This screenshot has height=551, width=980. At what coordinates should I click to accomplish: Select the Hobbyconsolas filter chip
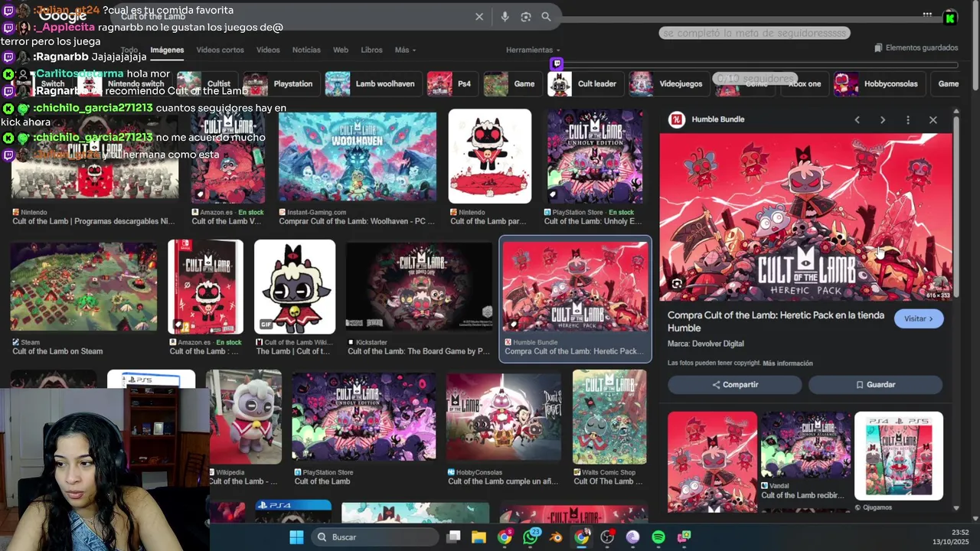[x=880, y=84]
